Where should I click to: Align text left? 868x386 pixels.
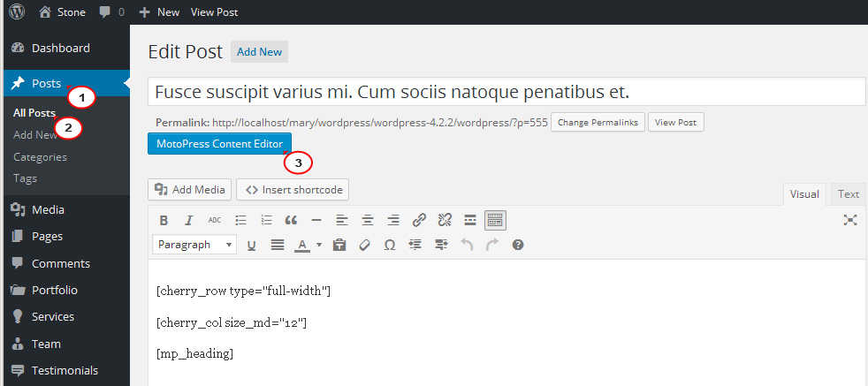342,221
